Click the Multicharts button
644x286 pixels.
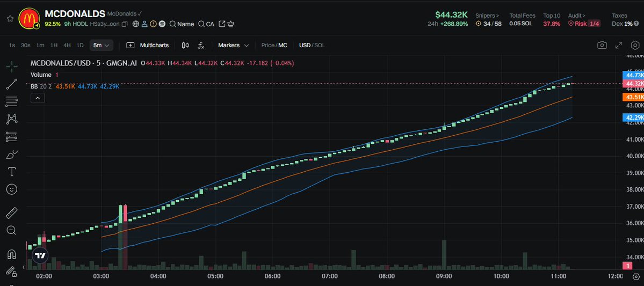[x=147, y=46]
